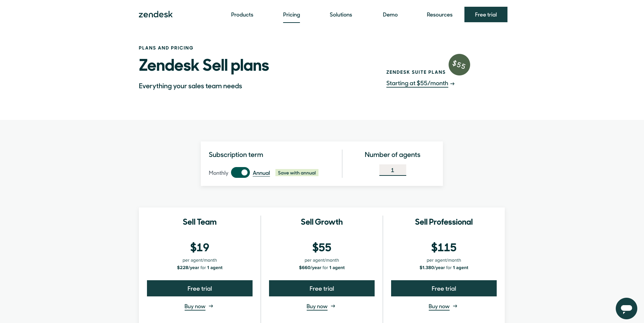Expand the Resources navigation menu
644x323 pixels.
pyautogui.click(x=440, y=14)
